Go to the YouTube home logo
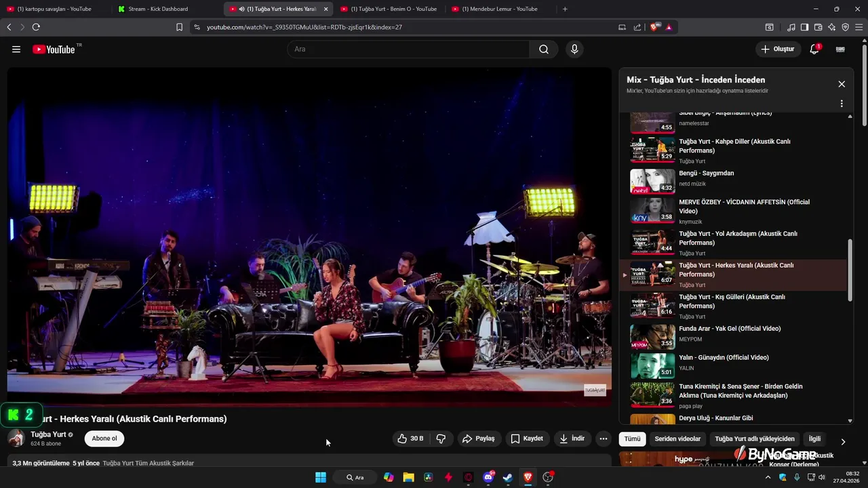This screenshot has width=868, height=488. (x=54, y=49)
